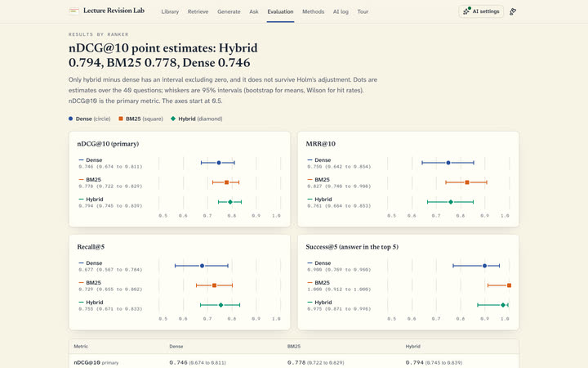Viewport: 588px width, 368px height.
Task: Click Dense row label in nDCG@10 chart
Action: 94,160
